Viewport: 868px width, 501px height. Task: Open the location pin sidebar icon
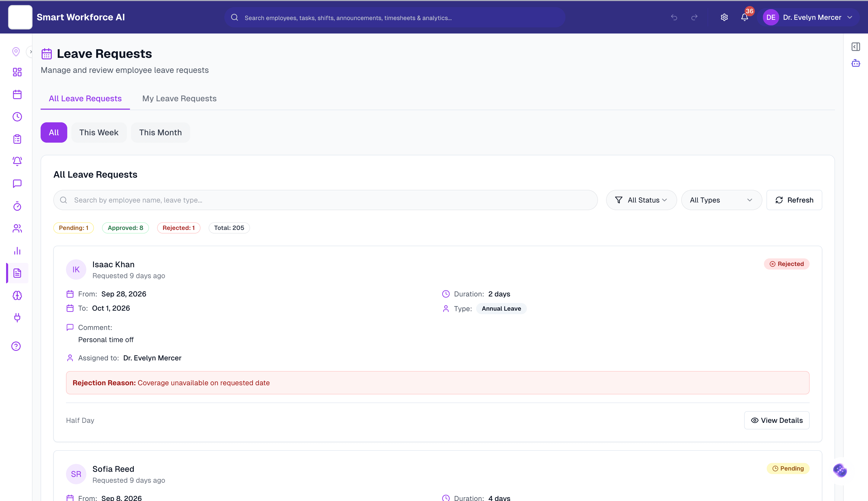(x=16, y=52)
